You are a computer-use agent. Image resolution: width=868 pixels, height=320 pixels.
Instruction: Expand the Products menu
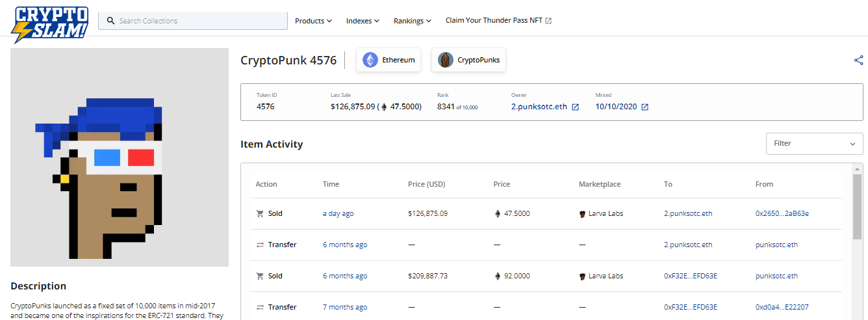click(313, 21)
